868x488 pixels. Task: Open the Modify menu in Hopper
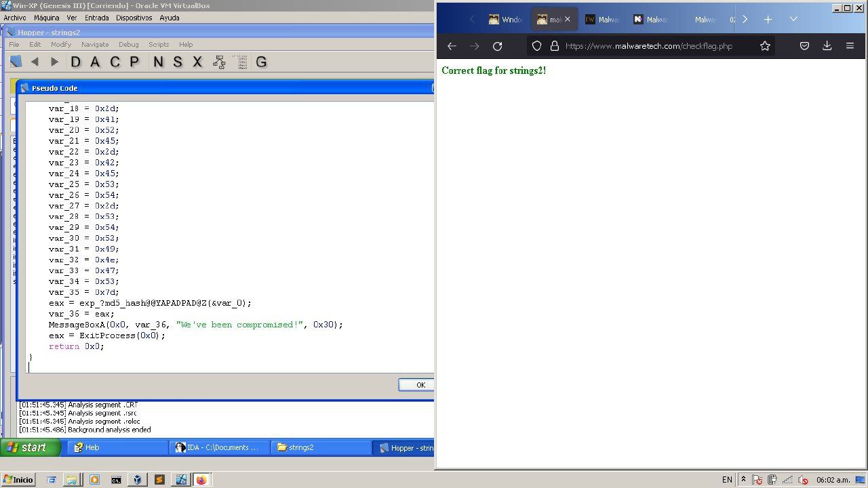click(61, 44)
